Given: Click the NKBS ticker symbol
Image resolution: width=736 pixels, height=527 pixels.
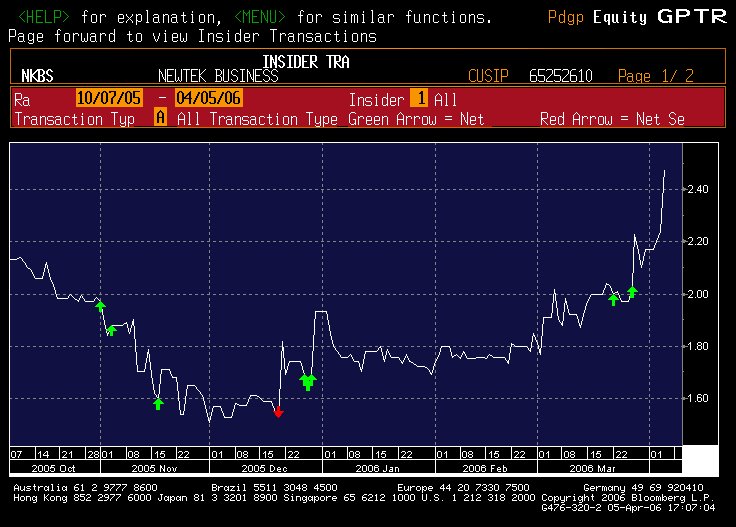Looking at the screenshot, I should pos(37,76).
